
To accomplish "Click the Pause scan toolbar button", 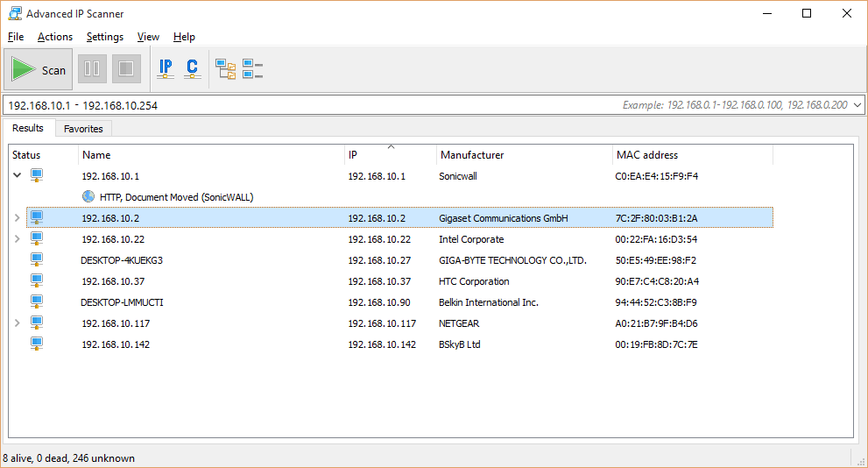I will [92, 68].
